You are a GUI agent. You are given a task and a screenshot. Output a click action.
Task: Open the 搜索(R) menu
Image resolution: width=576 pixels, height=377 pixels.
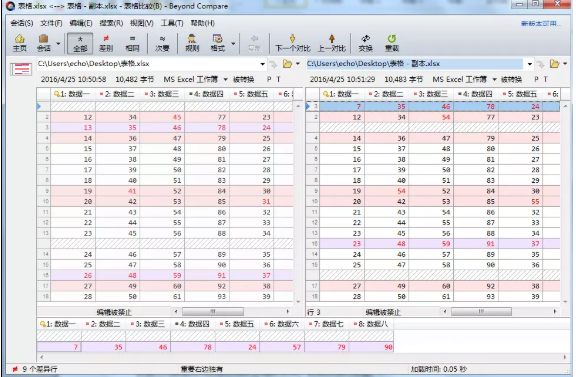tap(111, 23)
